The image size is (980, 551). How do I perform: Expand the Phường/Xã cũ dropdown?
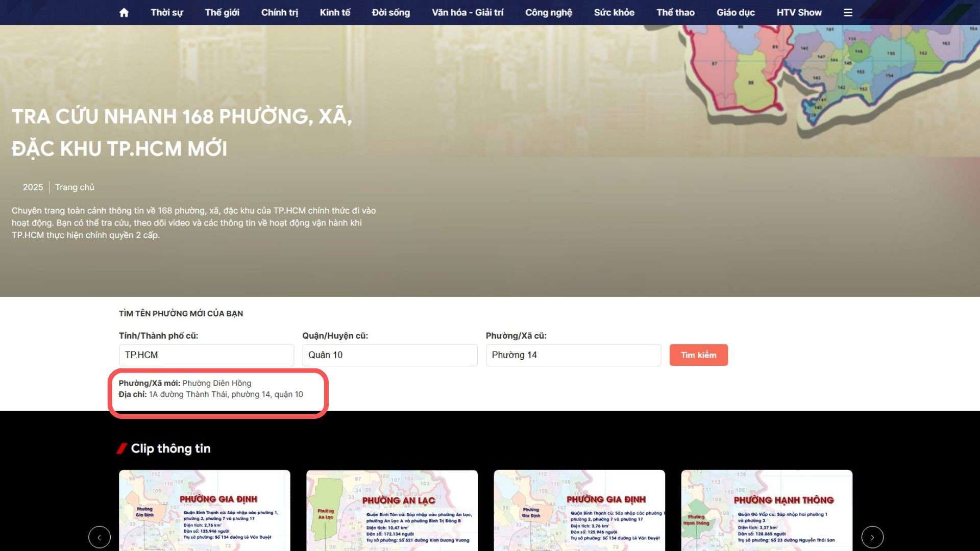click(573, 355)
